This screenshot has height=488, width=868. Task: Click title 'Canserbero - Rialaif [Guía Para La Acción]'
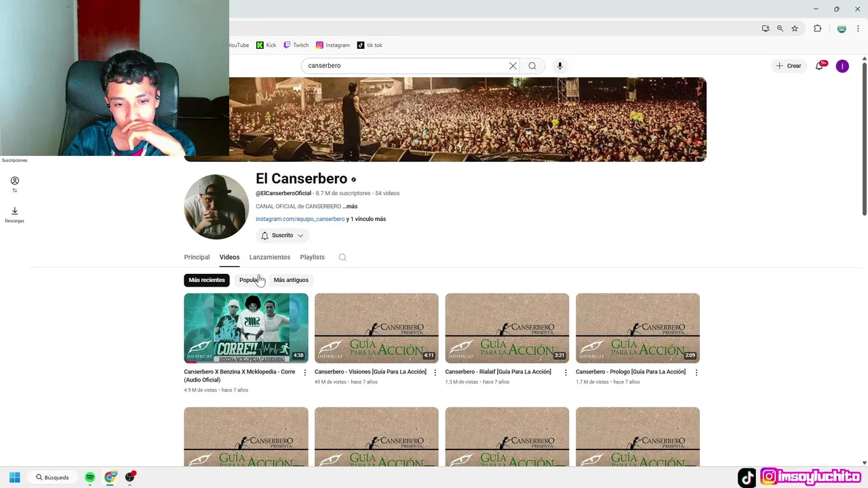click(x=498, y=372)
